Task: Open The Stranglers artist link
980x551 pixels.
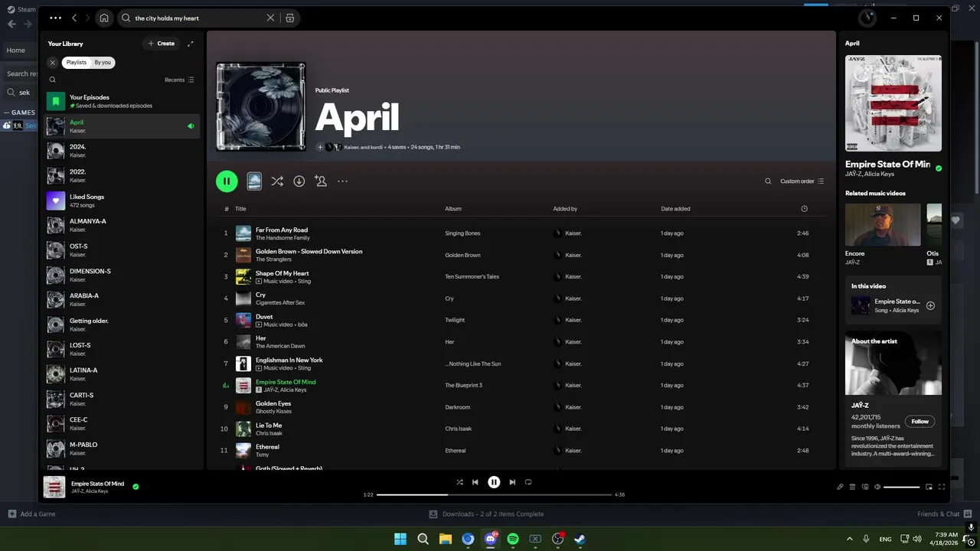Action: point(273,259)
